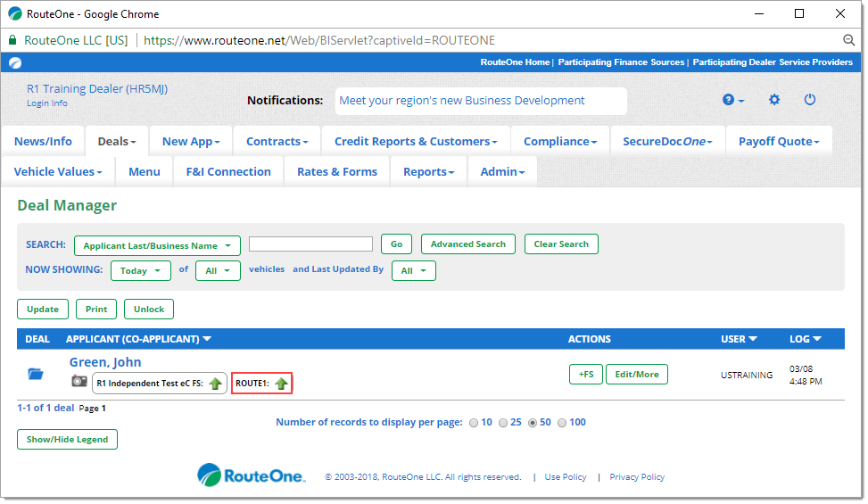
Task: Select 100 records per page
Action: click(562, 423)
